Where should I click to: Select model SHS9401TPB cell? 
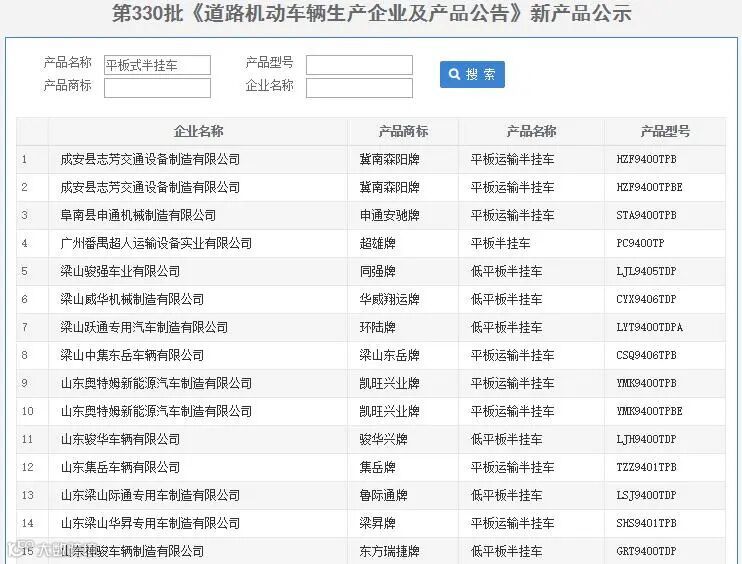pos(665,523)
